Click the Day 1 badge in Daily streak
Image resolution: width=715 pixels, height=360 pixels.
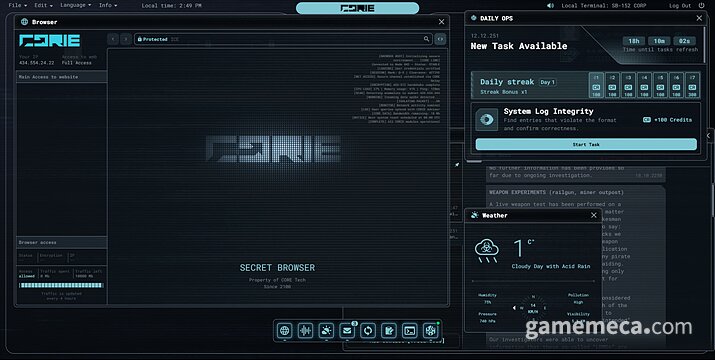pyautogui.click(x=548, y=83)
